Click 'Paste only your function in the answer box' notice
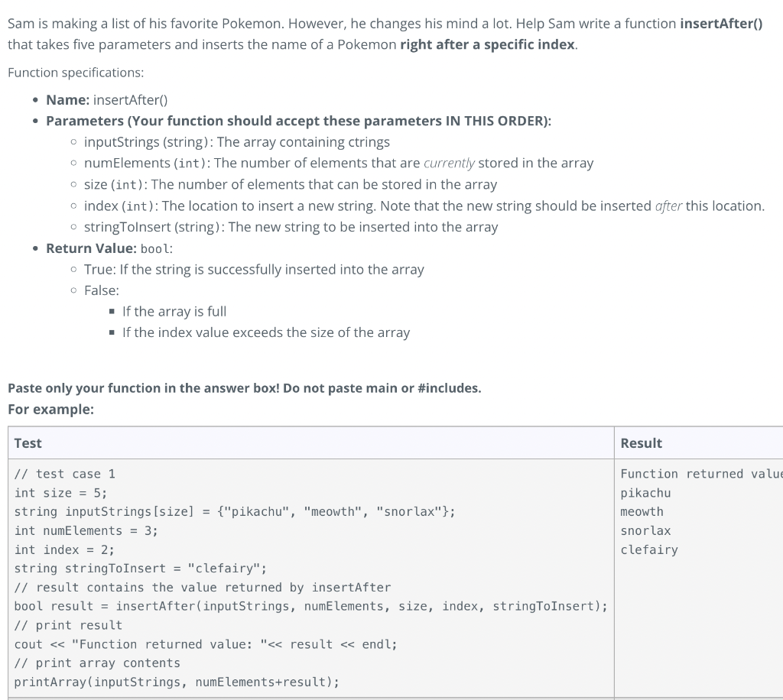 [245, 388]
